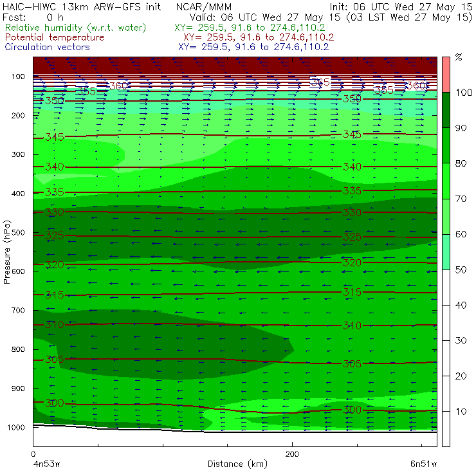Click the colorbar's 30 tick label
Viewport: 476px width, 476px height.
[461, 341]
